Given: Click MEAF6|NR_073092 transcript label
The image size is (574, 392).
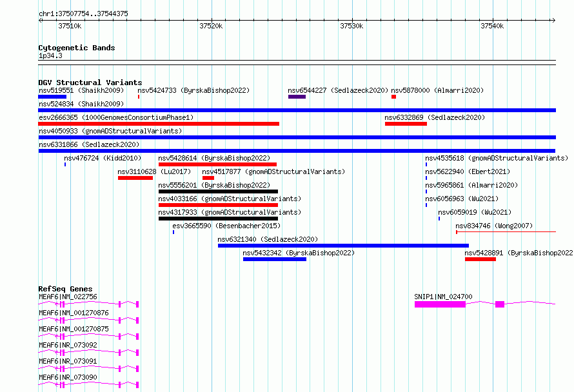Looking at the screenshot, I should coord(68,345).
